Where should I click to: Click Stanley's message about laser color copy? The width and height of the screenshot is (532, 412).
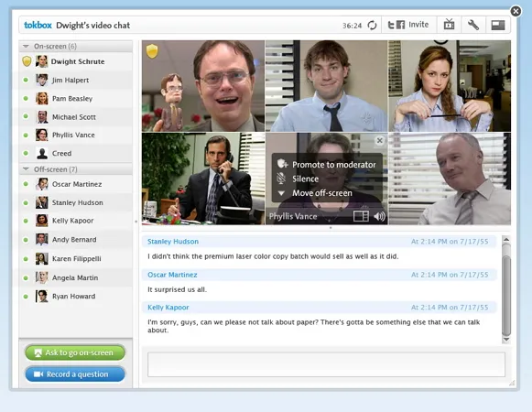coord(273,256)
